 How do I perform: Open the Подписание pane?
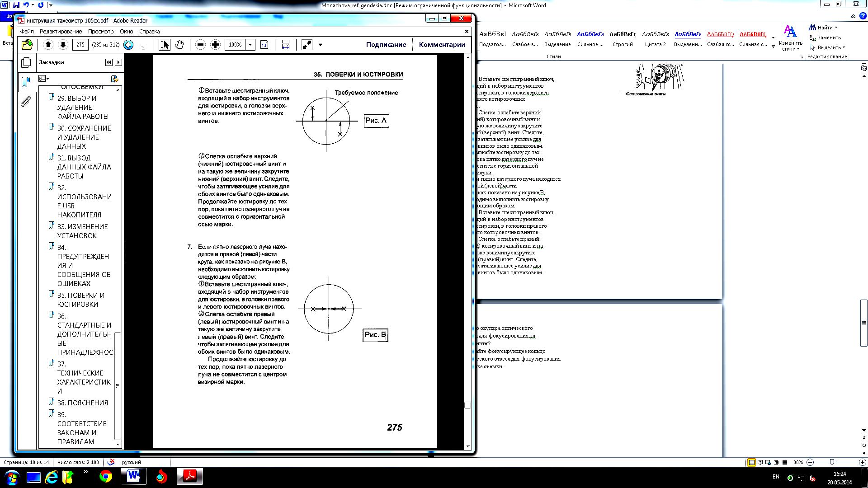386,44
